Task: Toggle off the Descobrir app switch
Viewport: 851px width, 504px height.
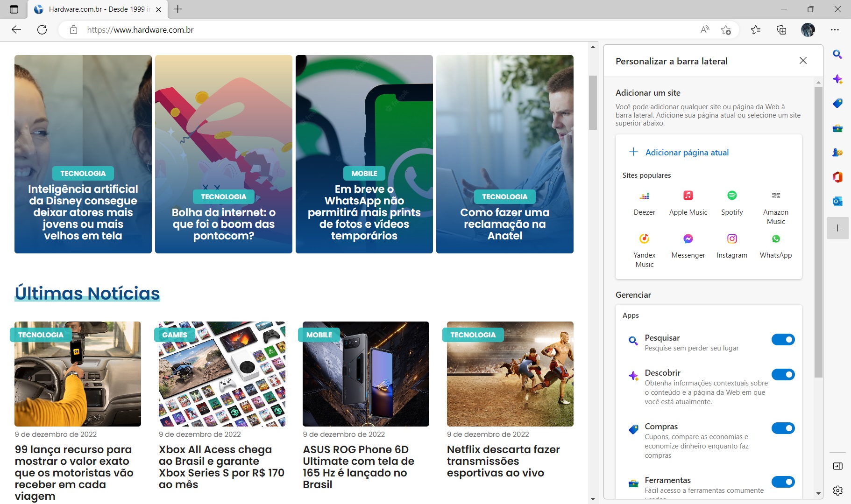Action: coord(783,375)
